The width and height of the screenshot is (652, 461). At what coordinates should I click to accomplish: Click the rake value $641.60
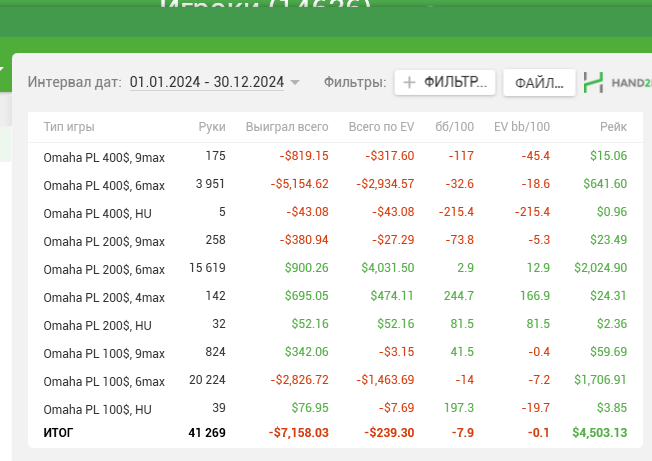(x=605, y=184)
